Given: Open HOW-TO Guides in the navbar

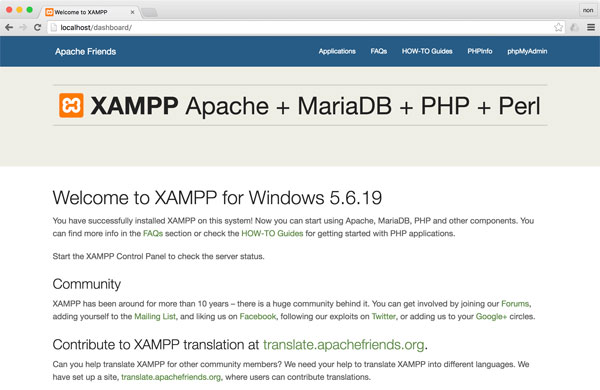Looking at the screenshot, I should (427, 51).
